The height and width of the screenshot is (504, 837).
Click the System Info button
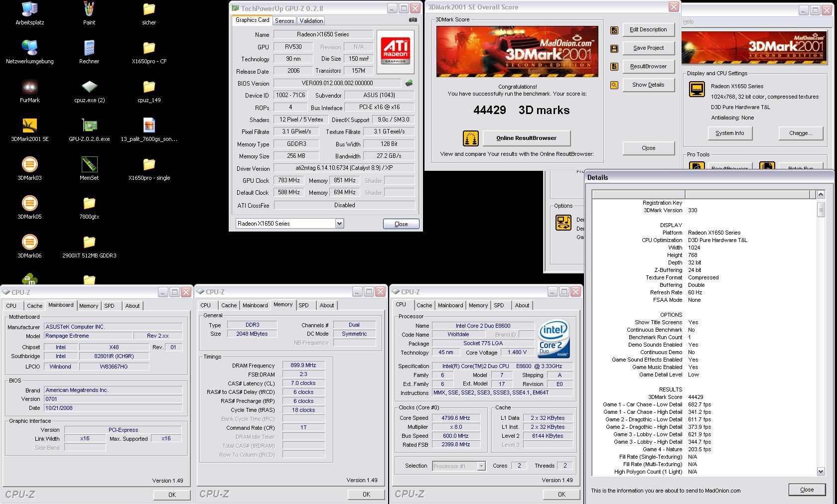tap(730, 133)
